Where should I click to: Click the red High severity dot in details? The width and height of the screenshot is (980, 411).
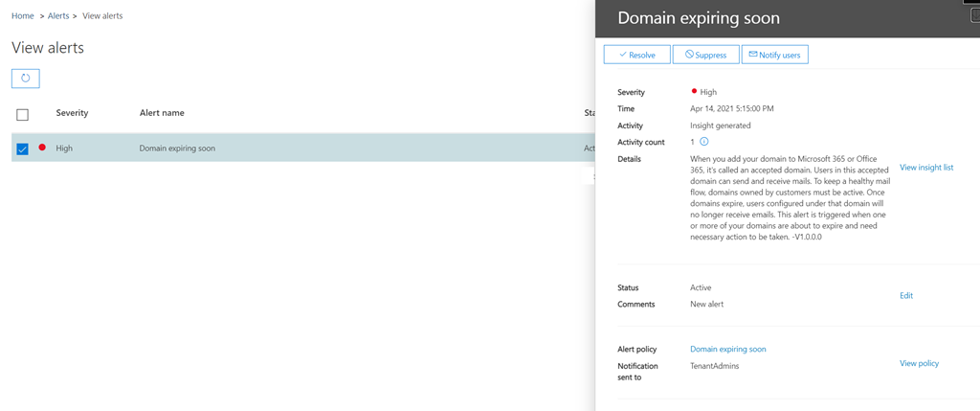(x=694, y=92)
